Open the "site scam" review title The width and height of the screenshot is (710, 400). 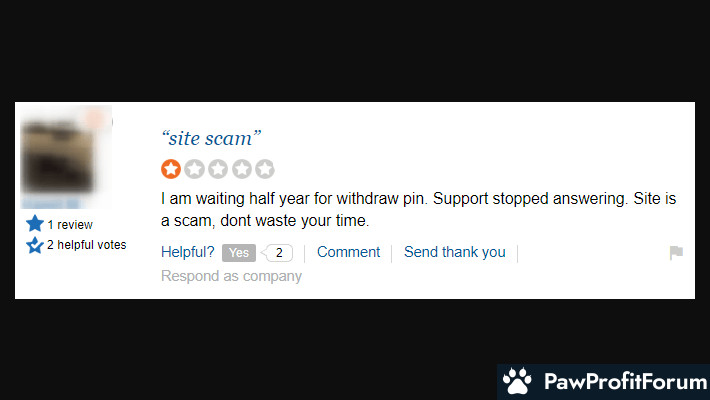(211, 138)
